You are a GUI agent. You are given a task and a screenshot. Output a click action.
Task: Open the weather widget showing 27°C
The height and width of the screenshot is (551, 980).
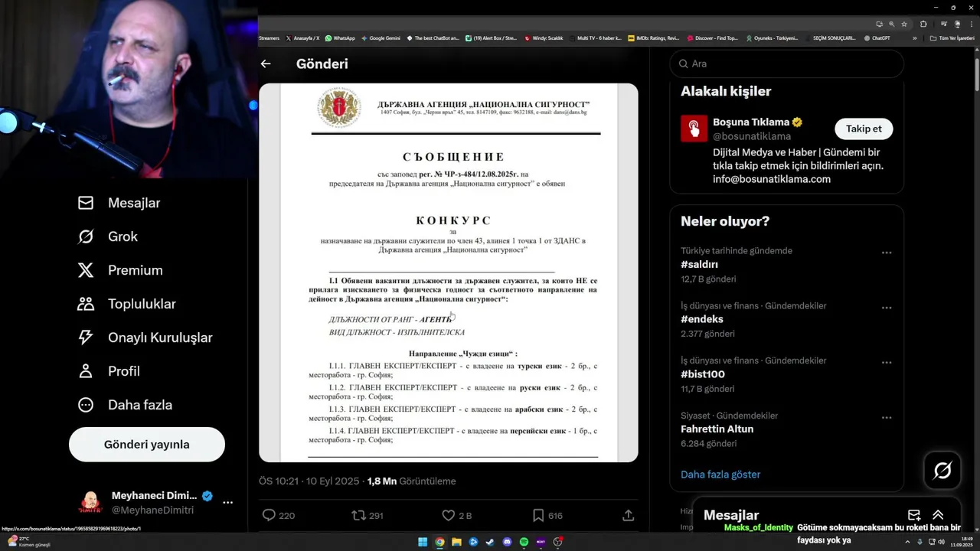click(28, 542)
